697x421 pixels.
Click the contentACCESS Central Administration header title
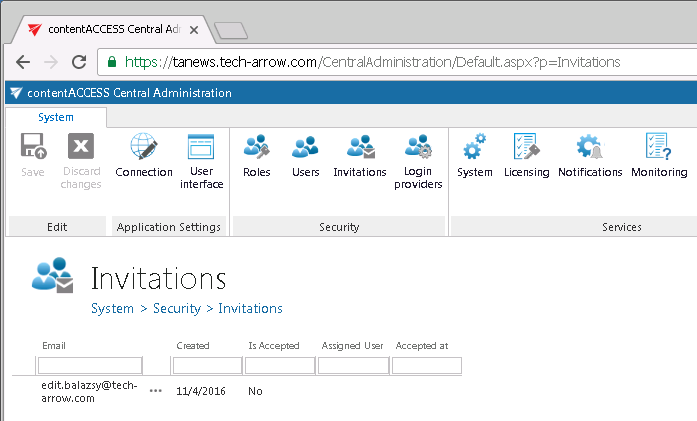click(129, 93)
